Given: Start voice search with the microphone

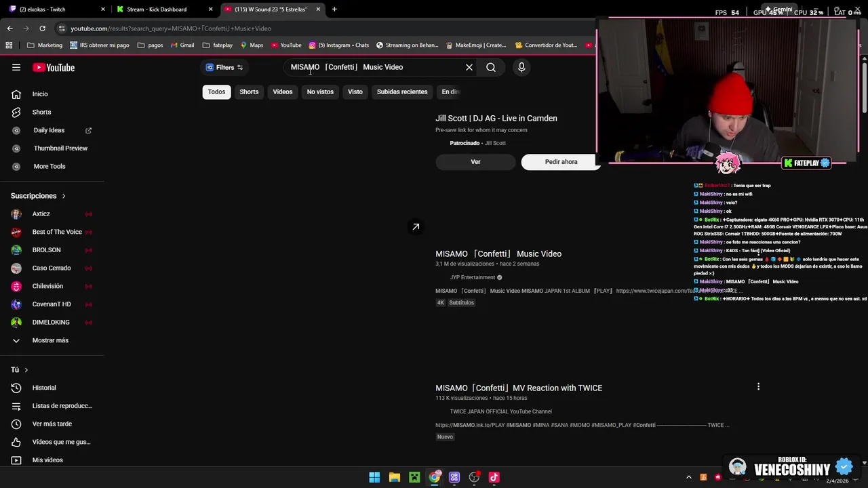Looking at the screenshot, I should coord(521,67).
